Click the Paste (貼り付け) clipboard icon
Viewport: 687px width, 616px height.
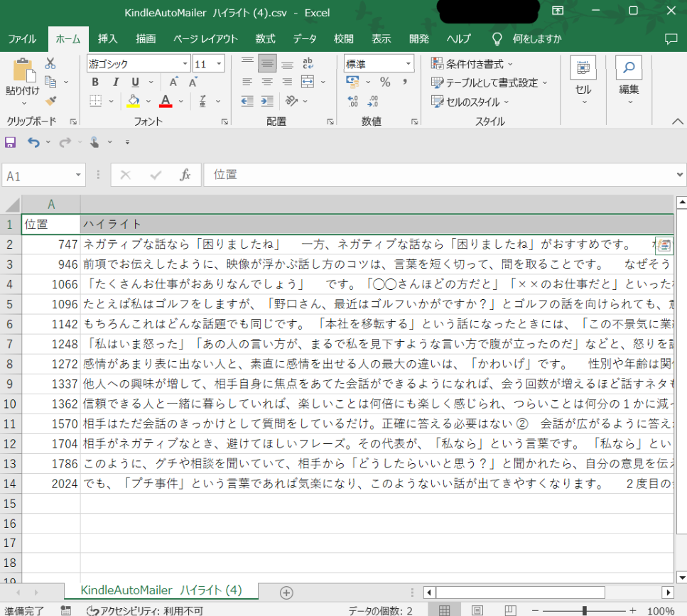[x=23, y=70]
